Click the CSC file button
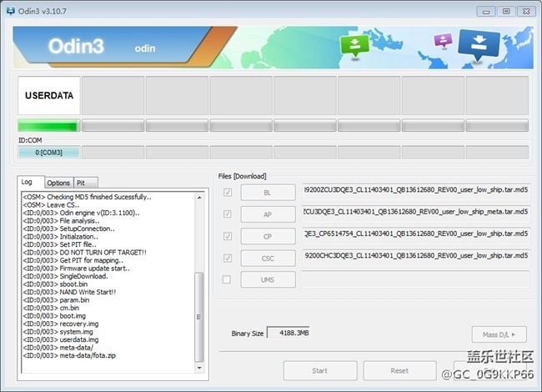 (x=268, y=259)
